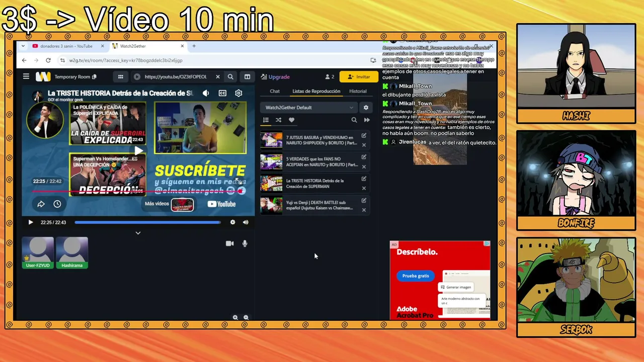644x362 pixels.
Task: Zoom in participant tiles
Action: (235, 318)
